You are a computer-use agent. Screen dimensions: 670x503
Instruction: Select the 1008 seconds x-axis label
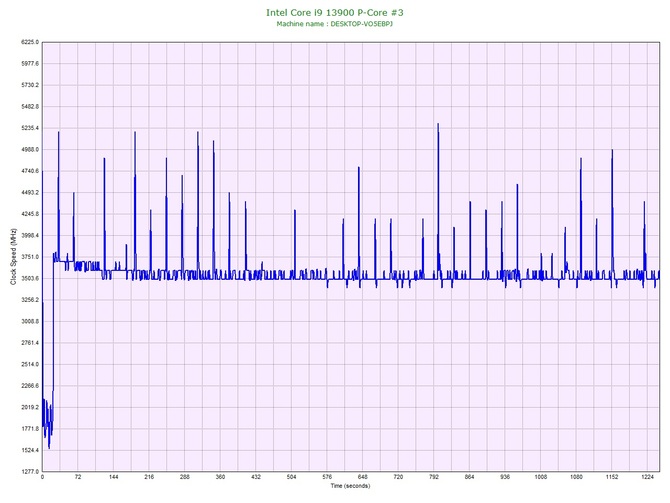[541, 477]
